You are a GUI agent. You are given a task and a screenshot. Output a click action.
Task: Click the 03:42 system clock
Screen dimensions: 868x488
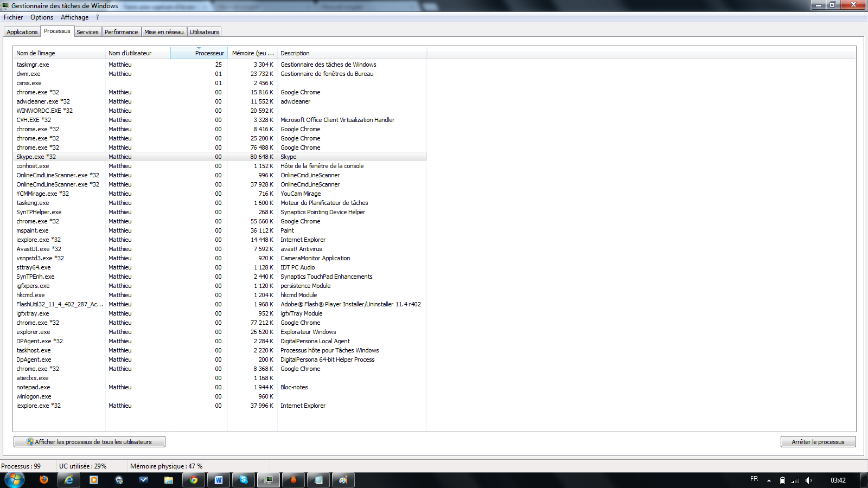pos(838,480)
